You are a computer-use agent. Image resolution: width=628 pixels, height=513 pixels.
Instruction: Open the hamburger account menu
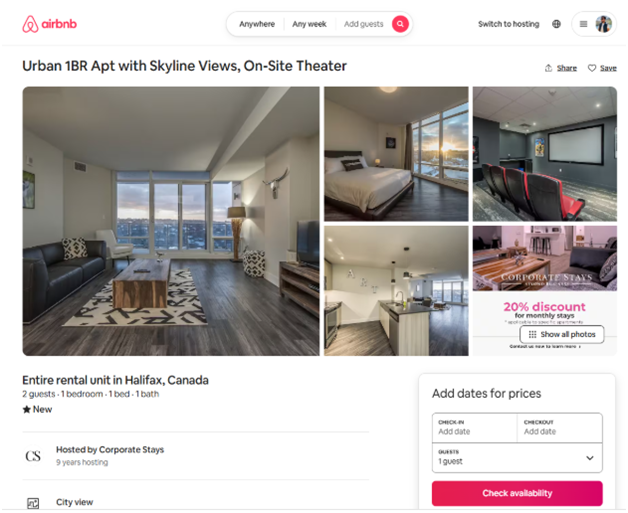point(584,24)
